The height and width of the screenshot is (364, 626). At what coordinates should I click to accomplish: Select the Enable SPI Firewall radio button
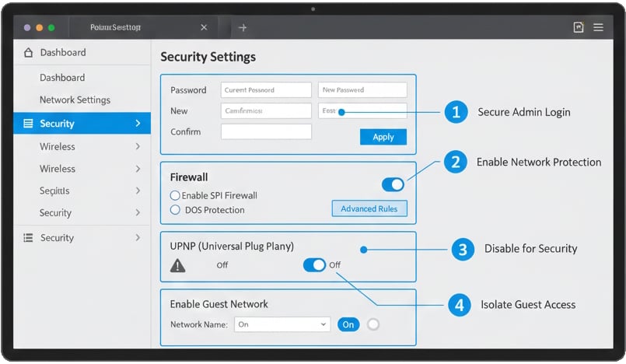(175, 195)
